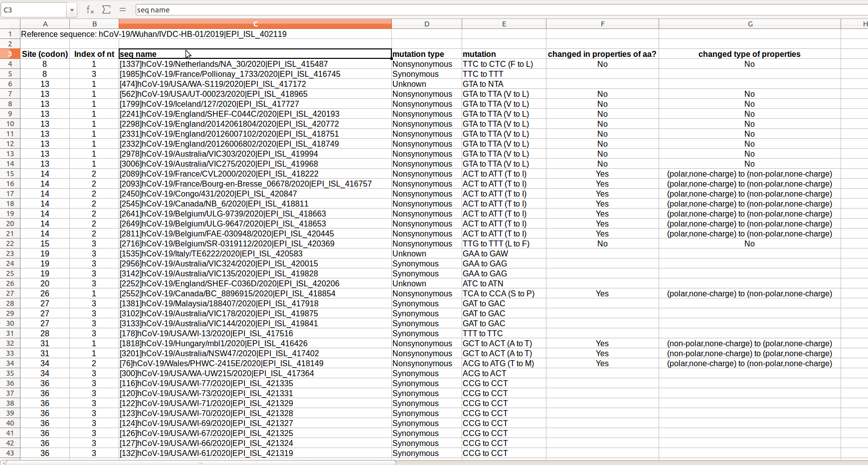This screenshot has width=868, height=465.
Task: Select the Netherlands/NA_30/2020 sequence cell
Action: click(x=255, y=64)
